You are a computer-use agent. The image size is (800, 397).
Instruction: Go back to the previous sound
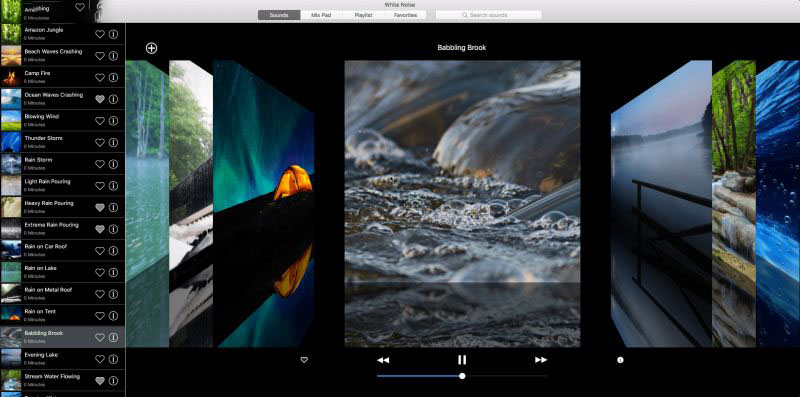tap(383, 360)
